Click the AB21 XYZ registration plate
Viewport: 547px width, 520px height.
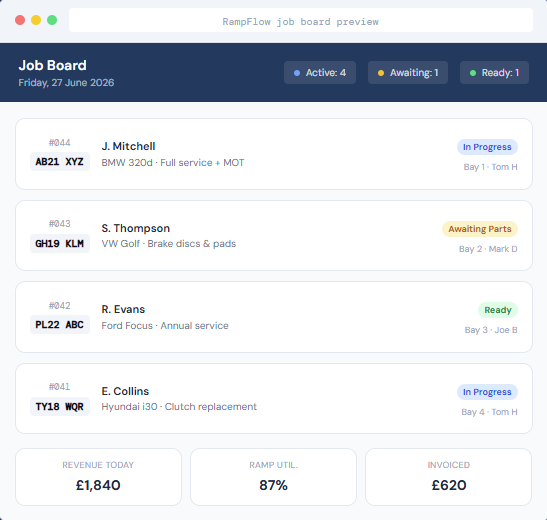tap(60, 161)
